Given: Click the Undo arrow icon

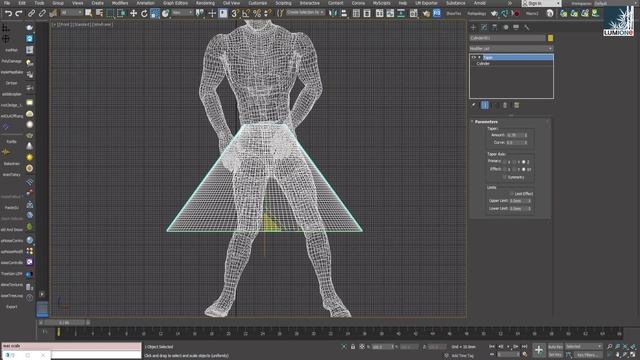Looking at the screenshot, I should 8,13.
